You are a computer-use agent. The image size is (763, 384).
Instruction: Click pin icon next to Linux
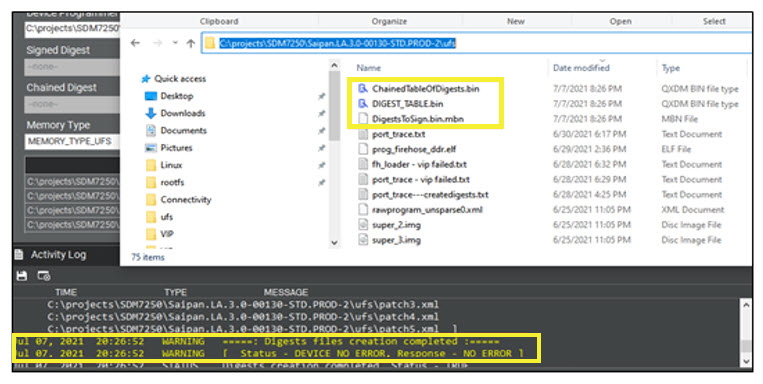click(x=322, y=165)
